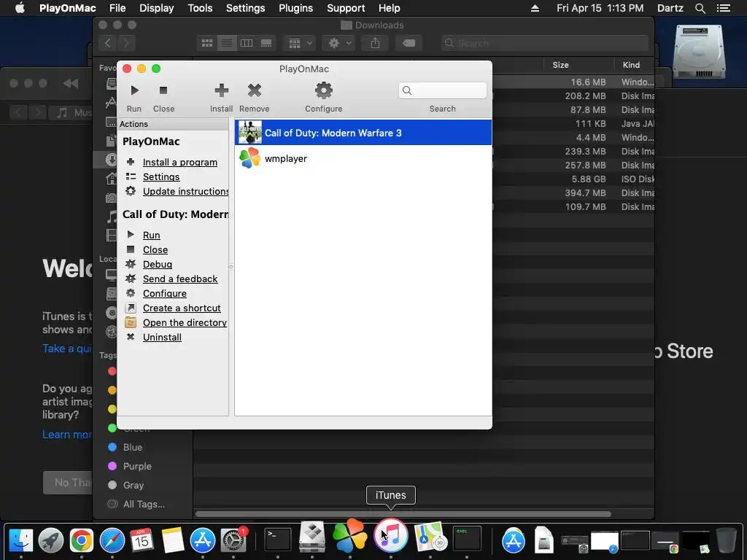Viewport: 747px width, 560px height.
Task: Click the Spotlight search icon in menu bar
Action: pos(700,8)
